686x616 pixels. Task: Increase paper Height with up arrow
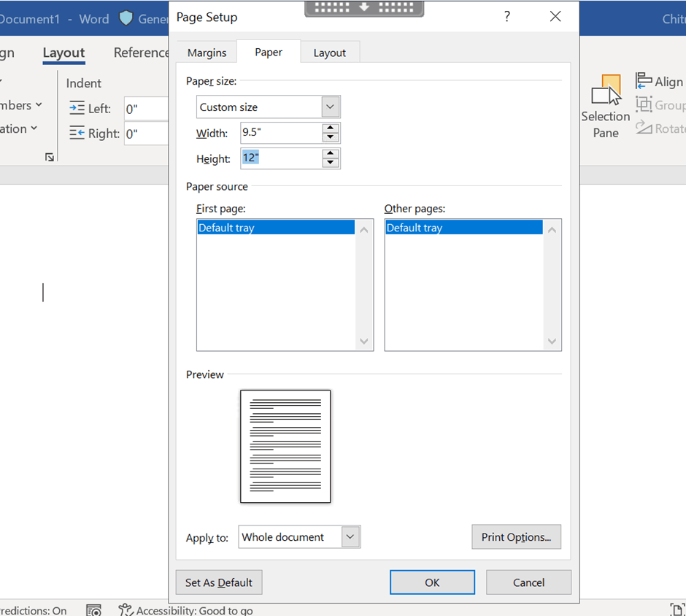331,153
